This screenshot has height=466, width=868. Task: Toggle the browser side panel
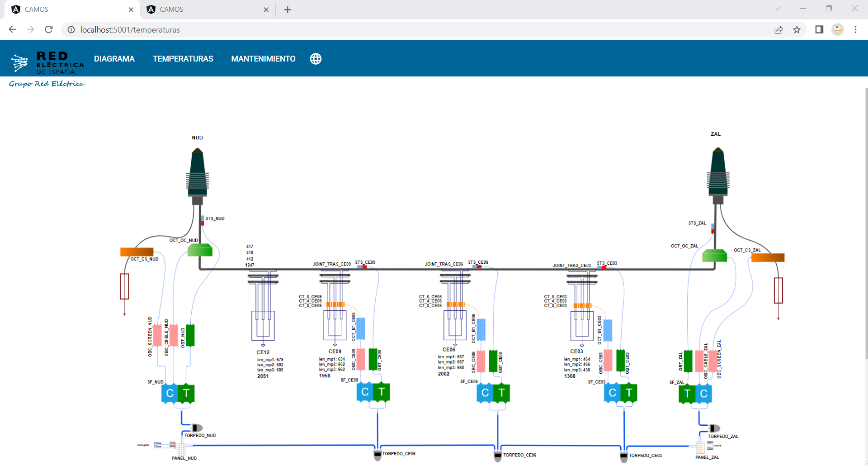pyautogui.click(x=819, y=29)
